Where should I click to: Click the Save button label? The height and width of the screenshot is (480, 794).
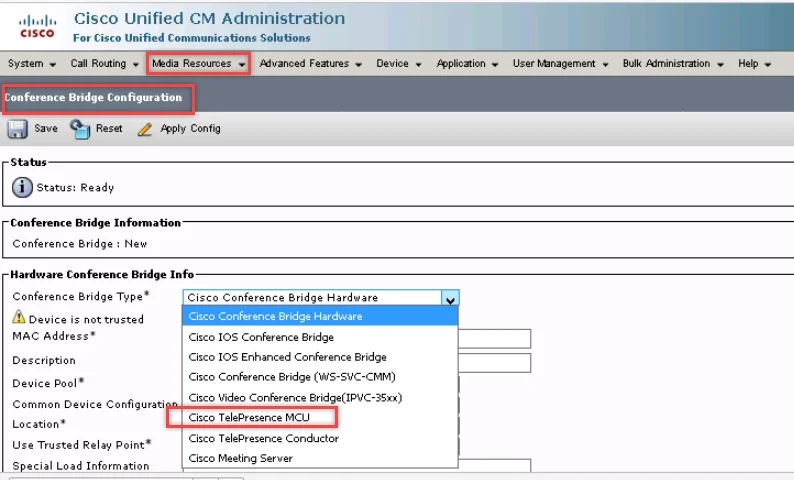[x=46, y=129]
